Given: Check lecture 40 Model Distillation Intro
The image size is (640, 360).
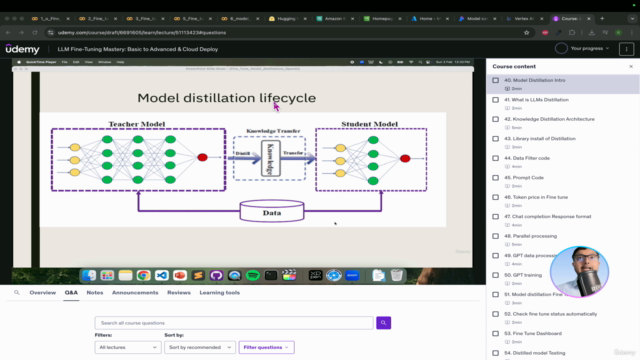Looking at the screenshot, I should [496, 80].
